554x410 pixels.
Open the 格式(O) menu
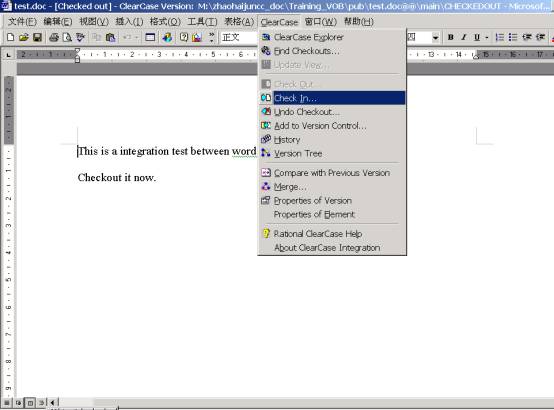pos(165,22)
